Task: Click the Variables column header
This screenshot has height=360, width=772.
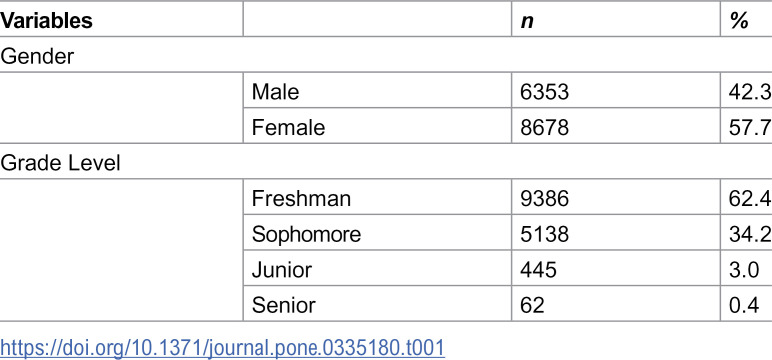Action: (46, 21)
